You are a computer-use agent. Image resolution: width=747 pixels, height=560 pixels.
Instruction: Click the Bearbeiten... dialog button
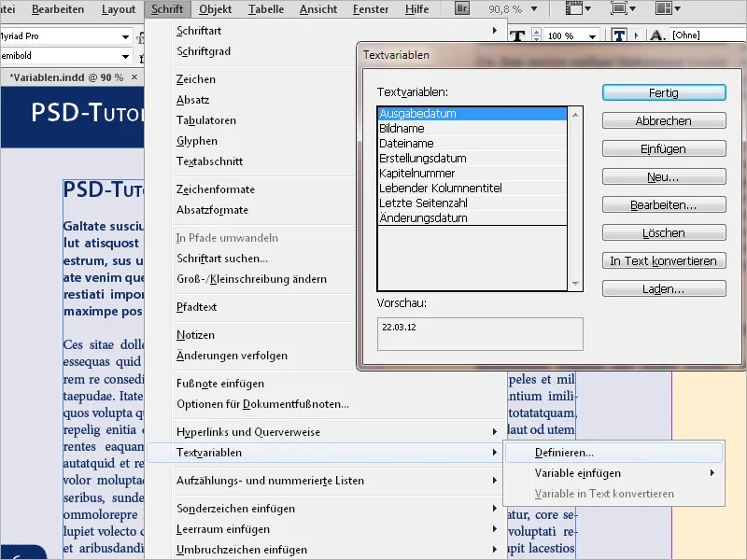tap(664, 204)
